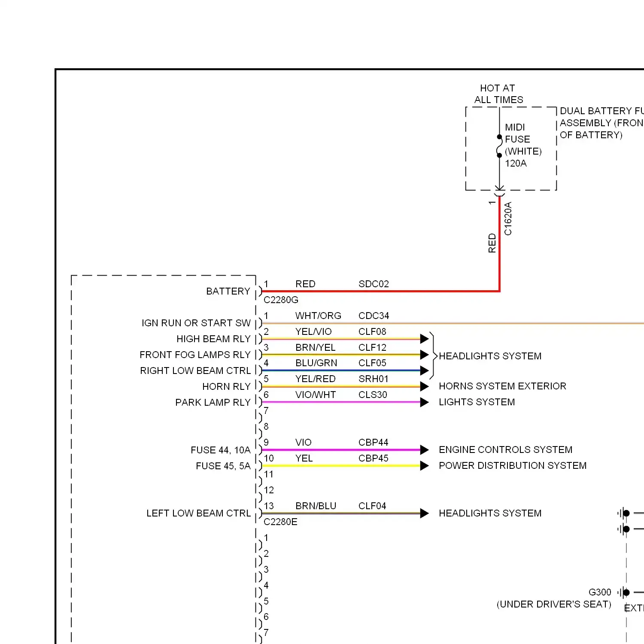Click the BLU/GRN wire label
This screenshot has height=644, width=644.
click(316, 363)
